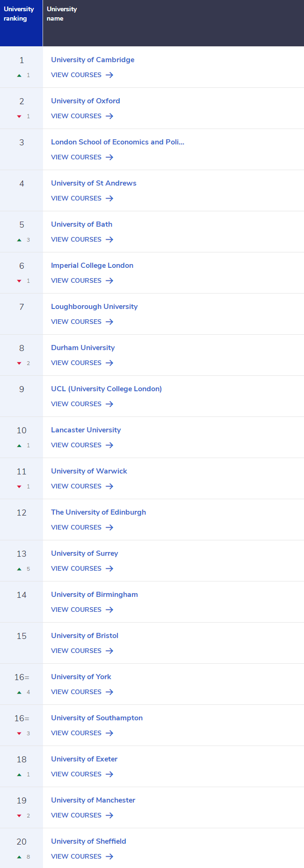Click the arrow icon under University of Sheffield
304x868 pixels.
[x=109, y=856]
